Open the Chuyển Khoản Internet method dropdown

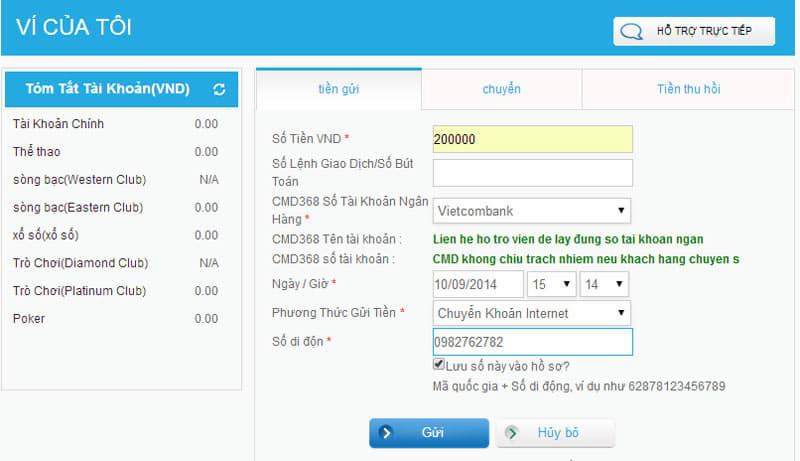click(532, 313)
